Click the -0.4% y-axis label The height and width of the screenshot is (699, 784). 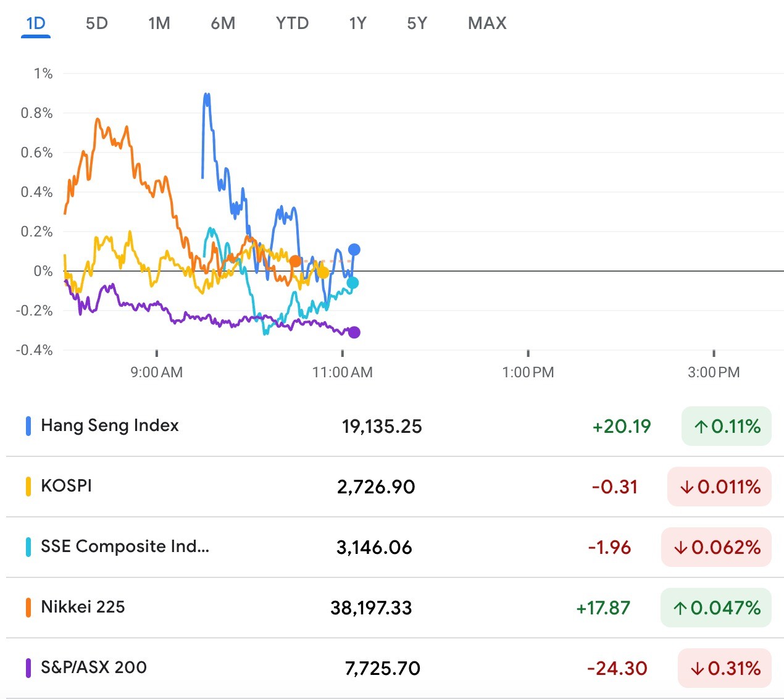click(x=34, y=350)
